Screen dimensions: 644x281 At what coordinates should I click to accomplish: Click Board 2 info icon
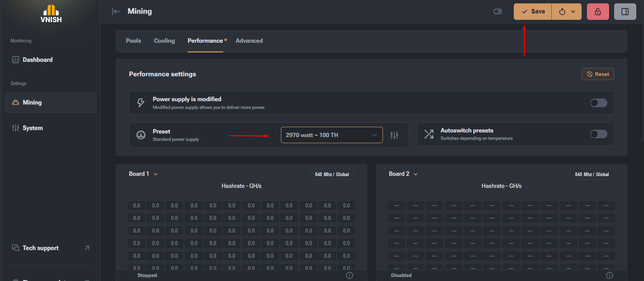pyautogui.click(x=610, y=276)
